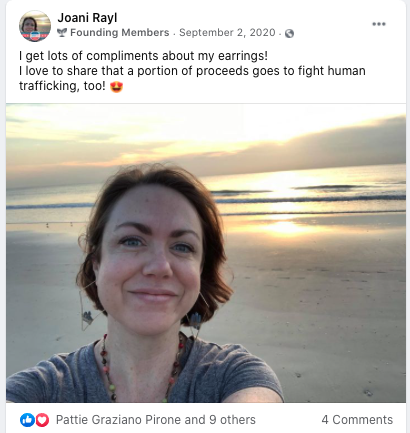
Task: Open the three-dot post options menu
Action: pyautogui.click(x=379, y=24)
